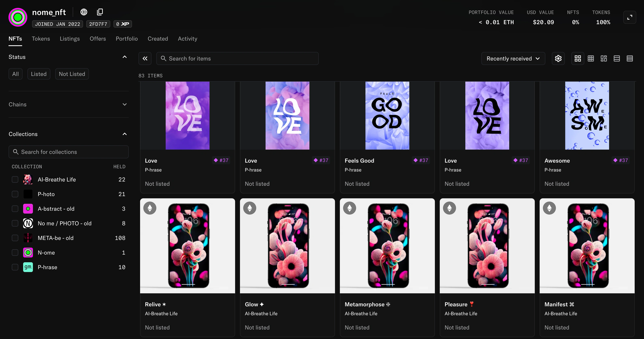Screen dimensions: 644x339
Task: Expand the Chains section
Action: 124,105
